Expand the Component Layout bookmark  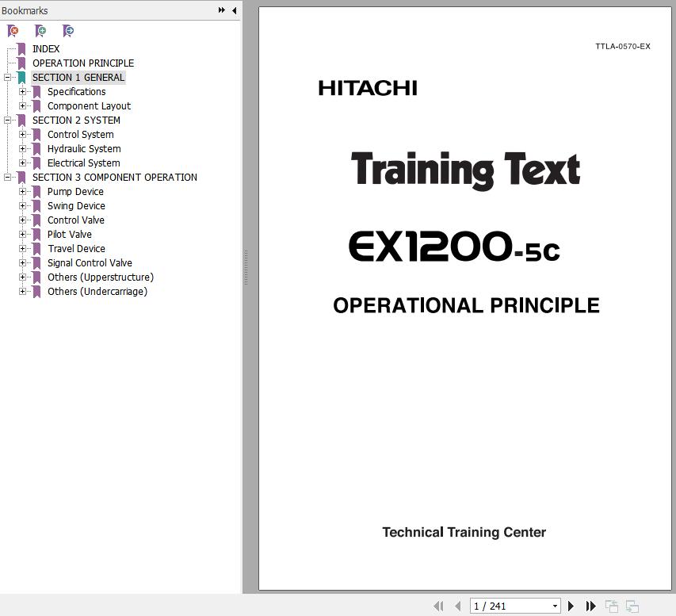[22, 106]
